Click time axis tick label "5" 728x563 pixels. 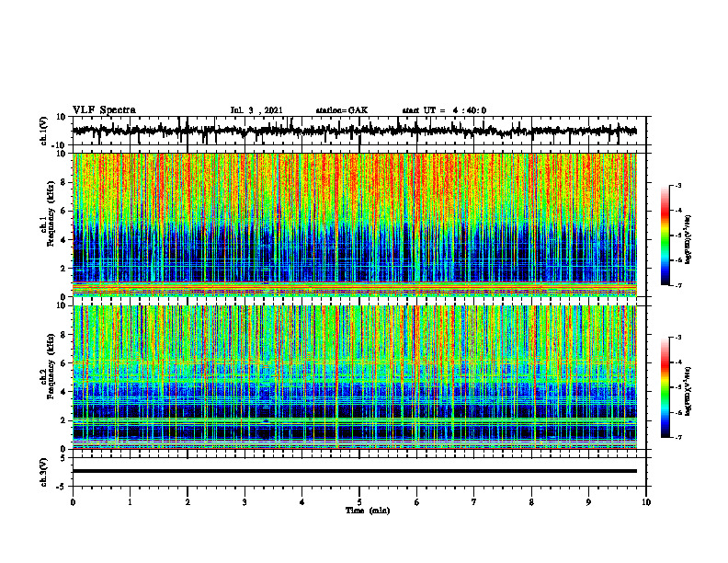pos(359,502)
